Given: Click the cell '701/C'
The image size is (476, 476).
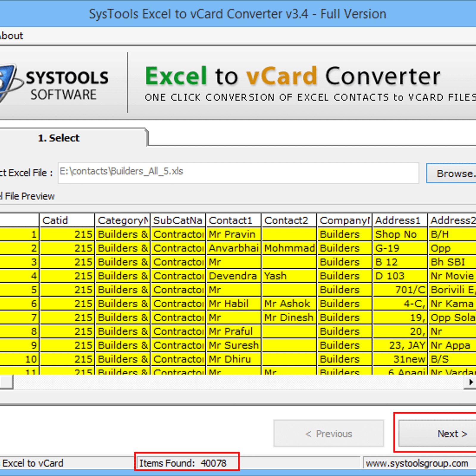Looking at the screenshot, I should coord(400,290).
